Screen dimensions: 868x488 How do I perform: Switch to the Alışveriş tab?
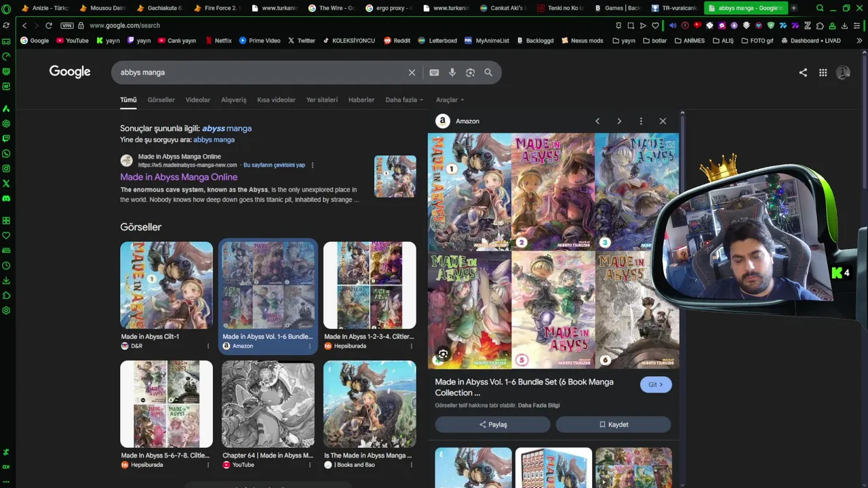234,100
